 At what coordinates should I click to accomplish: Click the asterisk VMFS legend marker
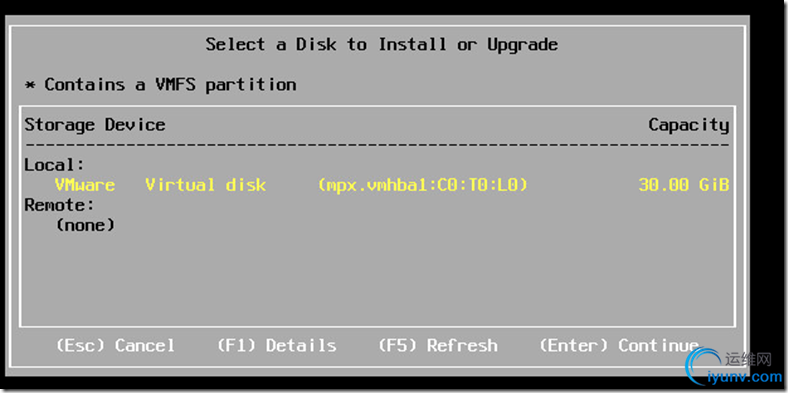click(x=30, y=85)
